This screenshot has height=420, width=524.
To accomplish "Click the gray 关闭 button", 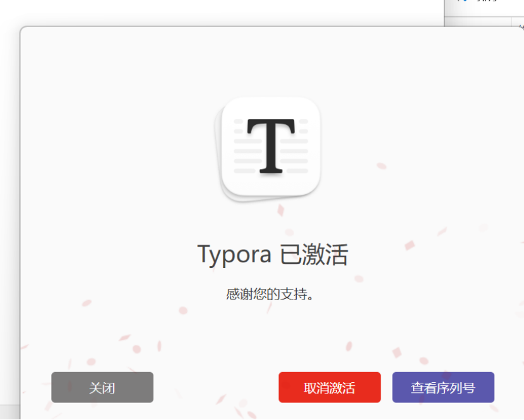I will point(102,387).
